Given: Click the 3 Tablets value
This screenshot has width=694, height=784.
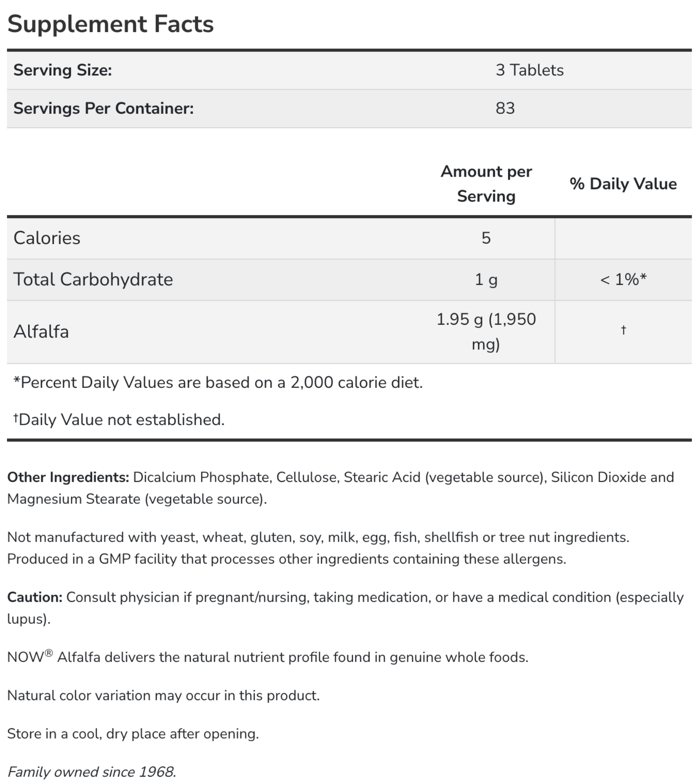Looking at the screenshot, I should tap(530, 70).
